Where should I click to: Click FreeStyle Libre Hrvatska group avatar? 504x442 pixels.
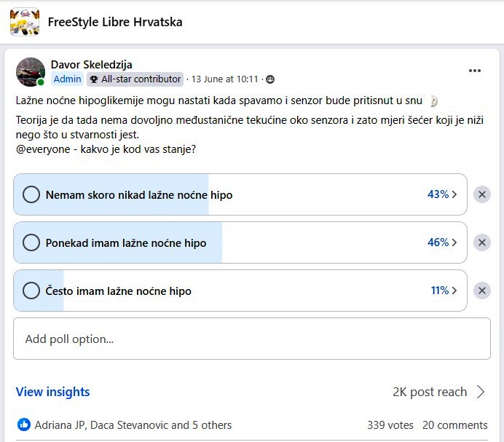[25, 22]
